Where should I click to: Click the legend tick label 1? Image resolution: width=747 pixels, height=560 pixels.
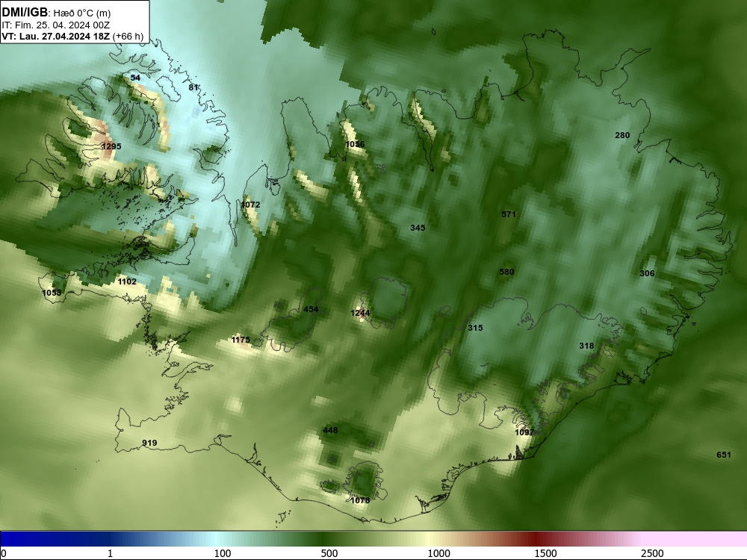click(110, 553)
